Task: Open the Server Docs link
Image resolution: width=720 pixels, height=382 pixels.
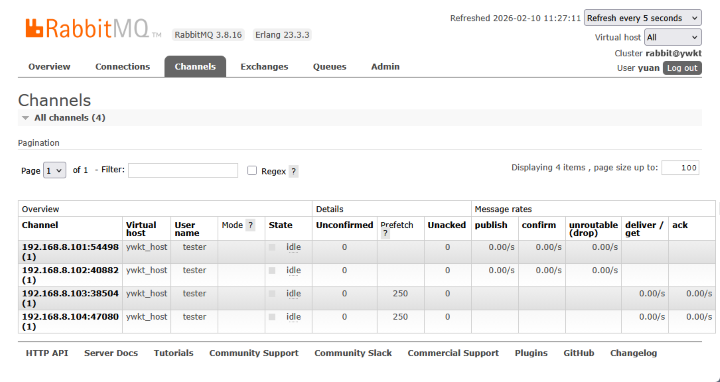Action: pyautogui.click(x=111, y=353)
